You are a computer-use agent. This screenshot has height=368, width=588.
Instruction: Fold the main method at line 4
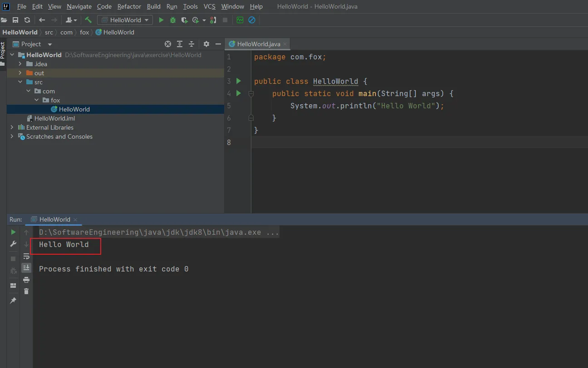click(251, 94)
